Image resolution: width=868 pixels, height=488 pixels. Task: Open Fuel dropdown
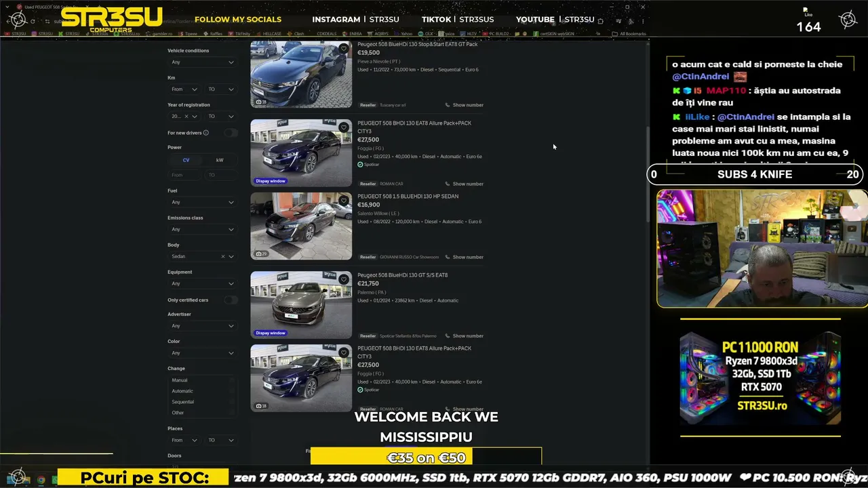click(x=202, y=202)
